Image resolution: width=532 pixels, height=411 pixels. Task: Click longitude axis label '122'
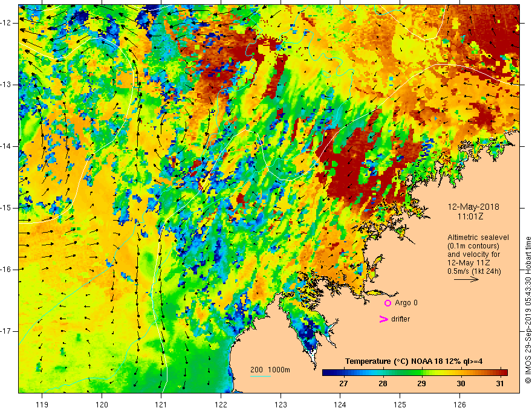pyautogui.click(x=221, y=404)
